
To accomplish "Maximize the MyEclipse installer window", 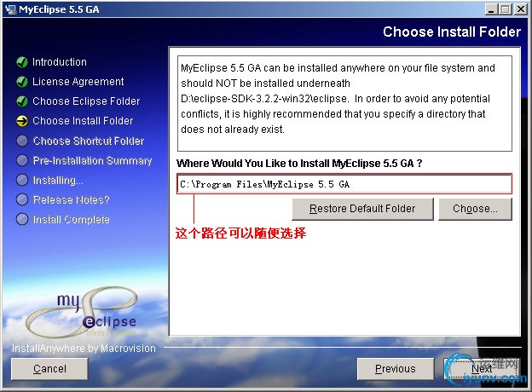I will 506,9.
